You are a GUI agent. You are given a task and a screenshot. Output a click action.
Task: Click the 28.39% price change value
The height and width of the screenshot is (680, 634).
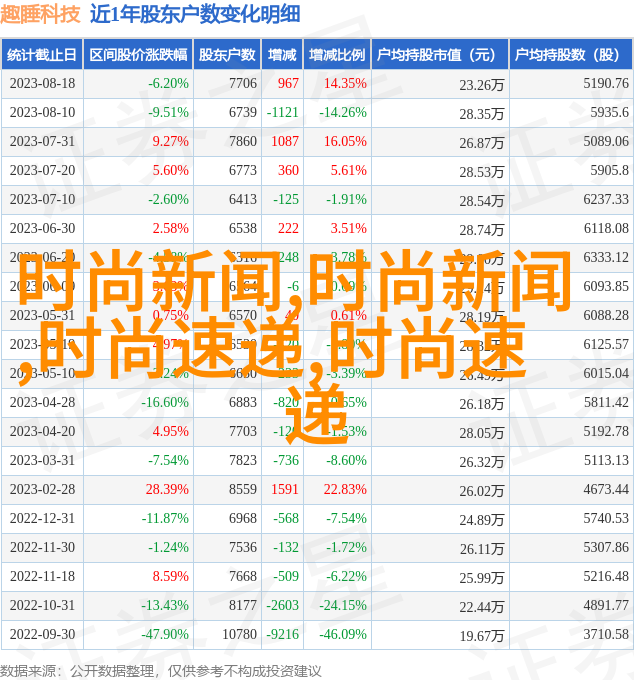tap(167, 490)
